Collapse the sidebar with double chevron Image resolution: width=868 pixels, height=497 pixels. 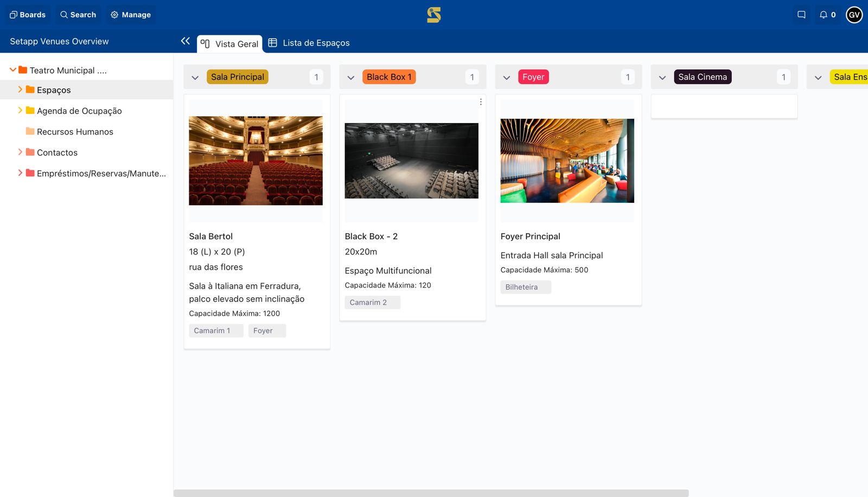click(x=186, y=41)
